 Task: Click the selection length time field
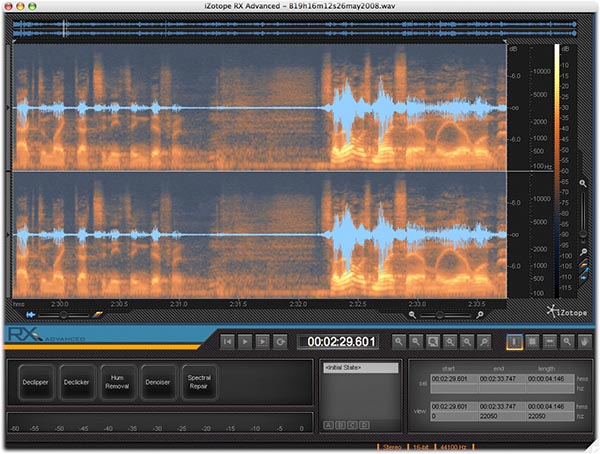point(550,379)
